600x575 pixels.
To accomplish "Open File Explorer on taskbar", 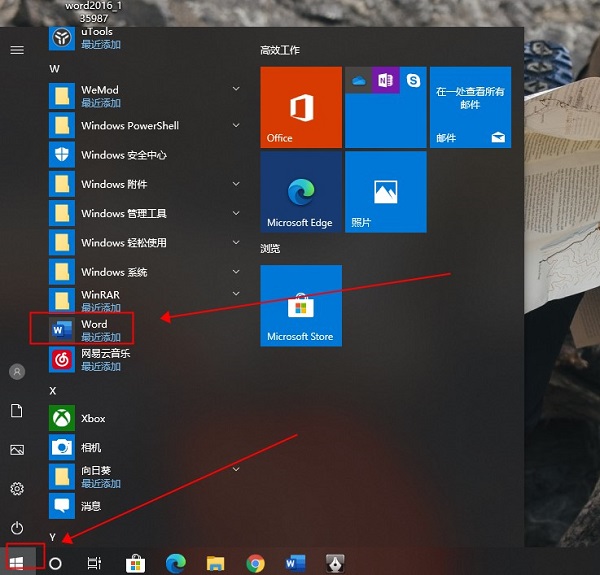I will (x=215, y=563).
